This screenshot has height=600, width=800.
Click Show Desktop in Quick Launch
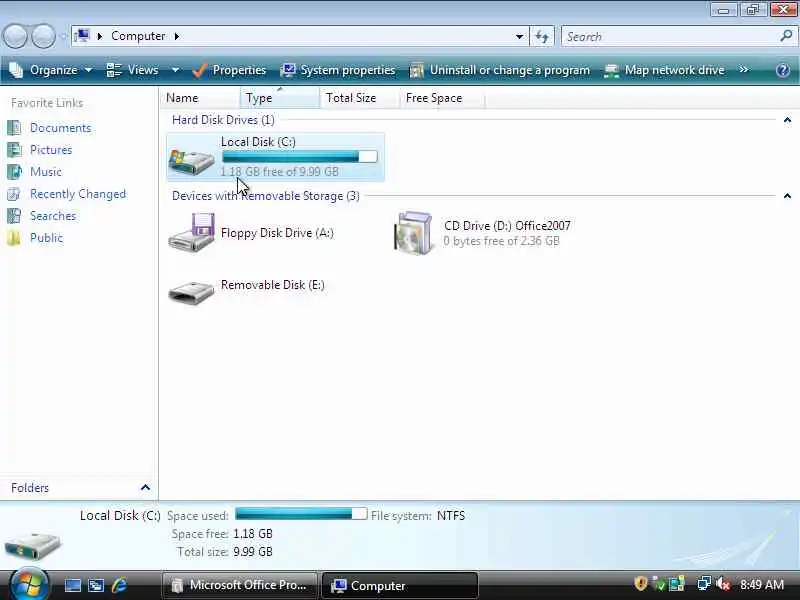coord(73,585)
